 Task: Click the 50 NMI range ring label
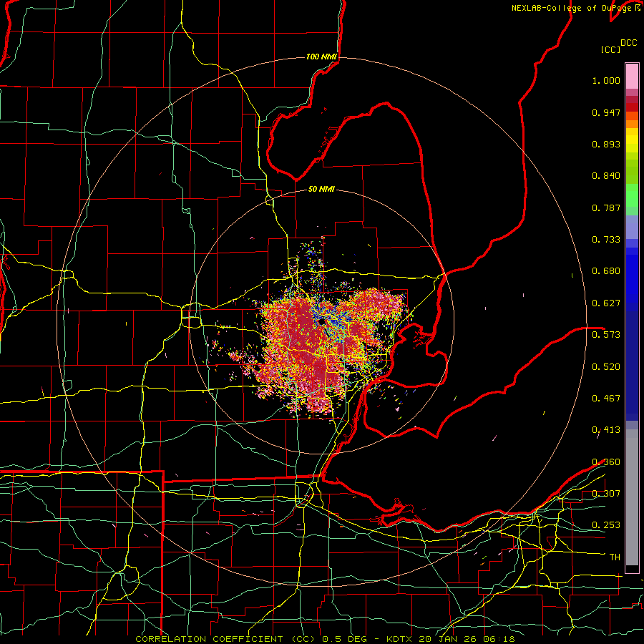(x=321, y=189)
